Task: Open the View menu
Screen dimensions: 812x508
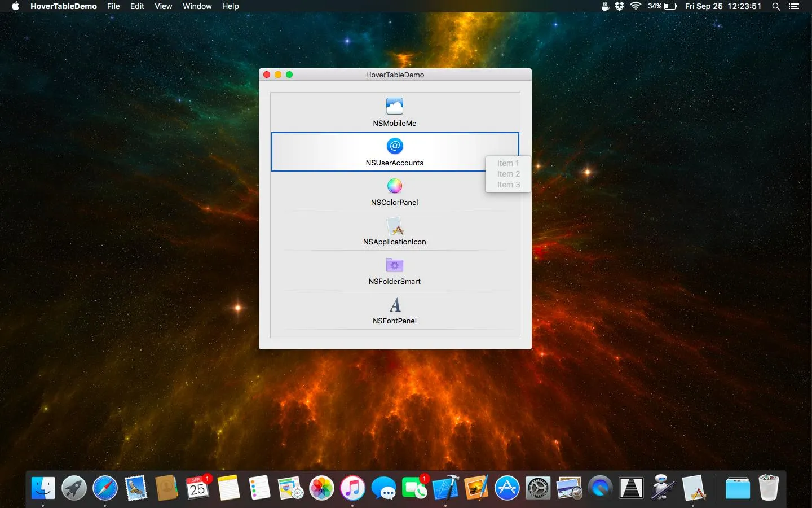Action: (164, 6)
